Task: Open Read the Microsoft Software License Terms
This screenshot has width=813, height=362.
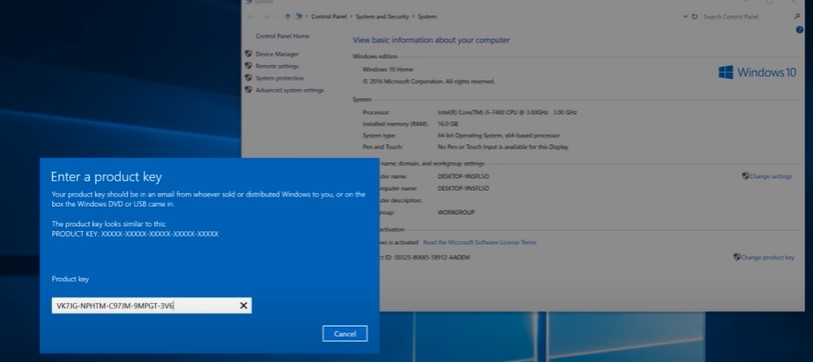Action: (x=480, y=242)
